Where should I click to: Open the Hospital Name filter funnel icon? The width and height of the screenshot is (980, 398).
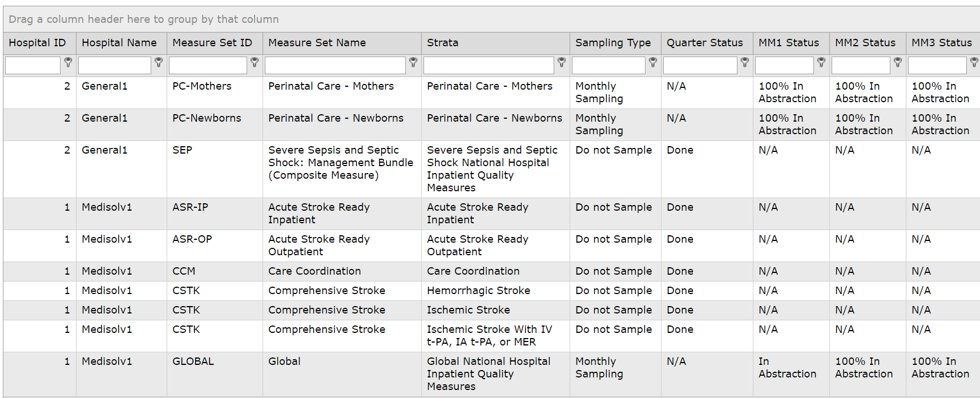click(159, 62)
